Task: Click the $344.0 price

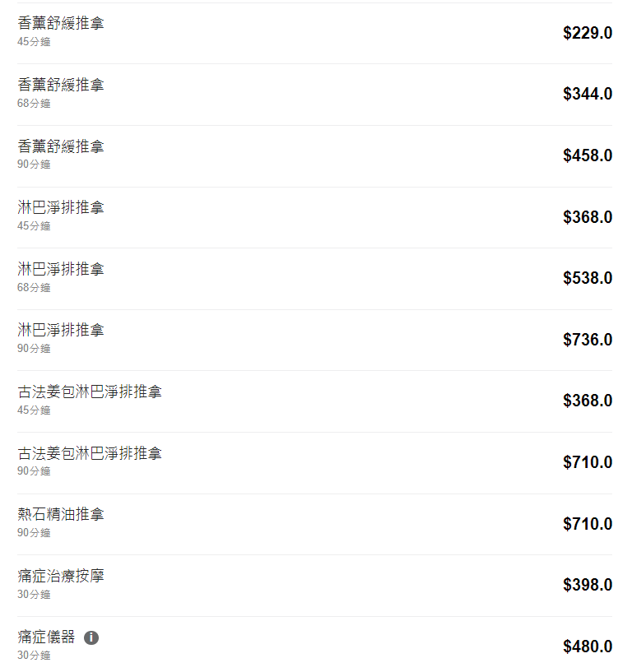Action: click(588, 94)
